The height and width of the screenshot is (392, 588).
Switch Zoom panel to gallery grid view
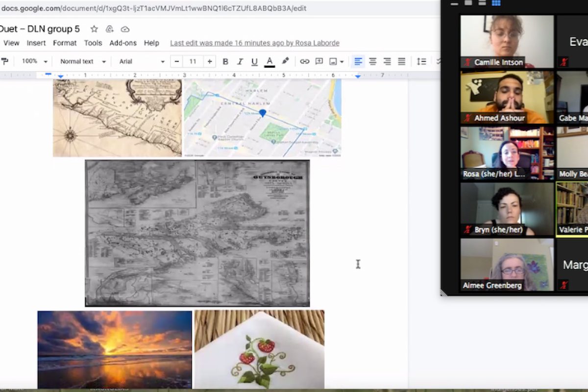click(496, 3)
